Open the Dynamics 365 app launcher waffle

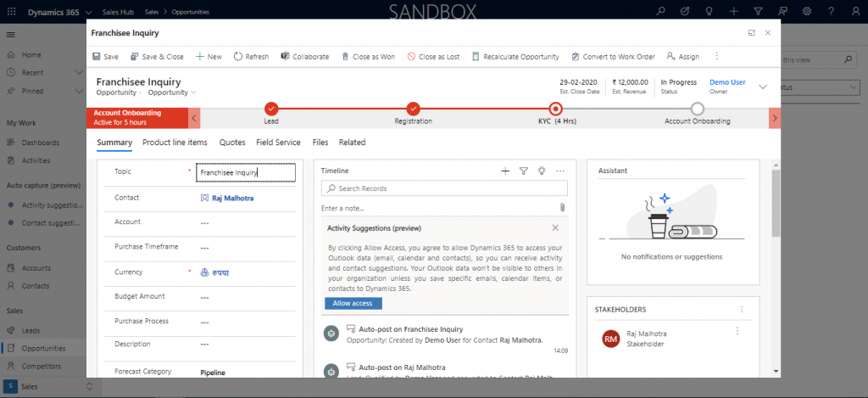pos(12,12)
